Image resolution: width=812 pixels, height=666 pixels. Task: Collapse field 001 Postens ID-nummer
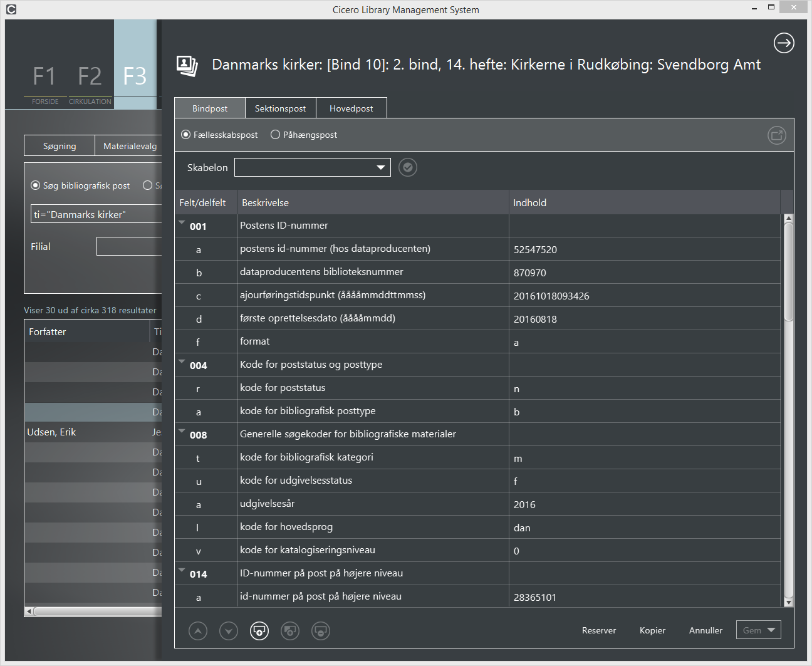pos(182,222)
